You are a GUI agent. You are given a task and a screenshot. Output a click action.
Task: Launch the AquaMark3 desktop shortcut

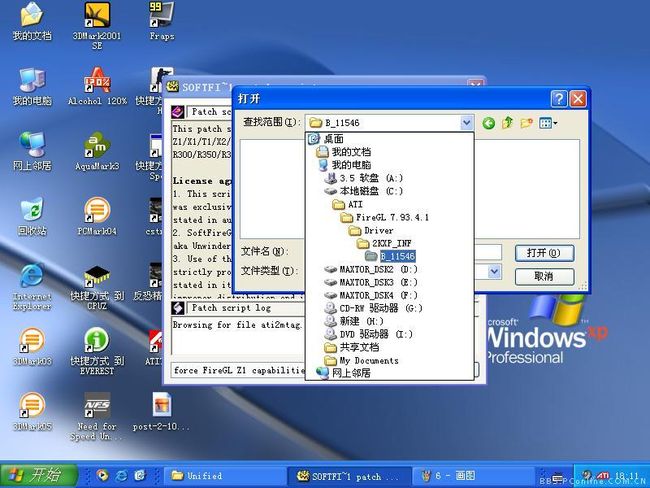(97, 151)
